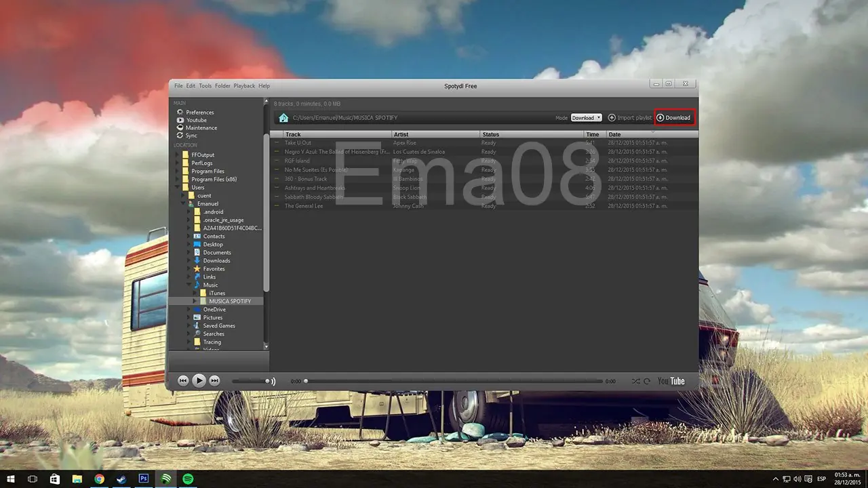Screen dimensions: 868x488
Task: Open Maintenance from the sidebar
Action: click(x=197, y=127)
